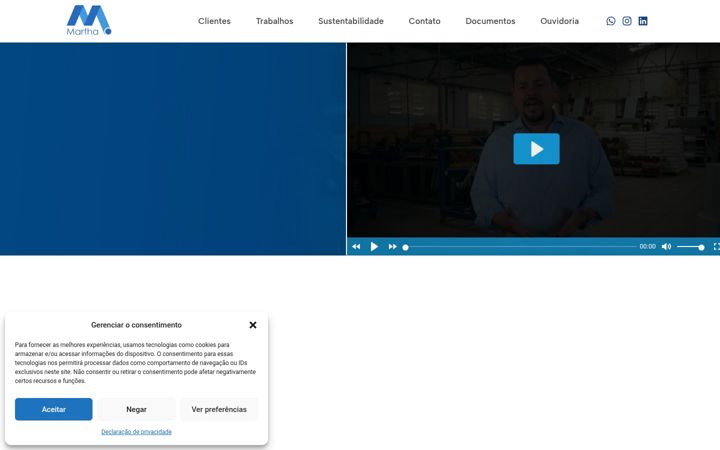Click the video preview thumbnail of the man
Image resolution: width=720 pixels, height=450 pixels.
pyautogui.click(x=533, y=140)
